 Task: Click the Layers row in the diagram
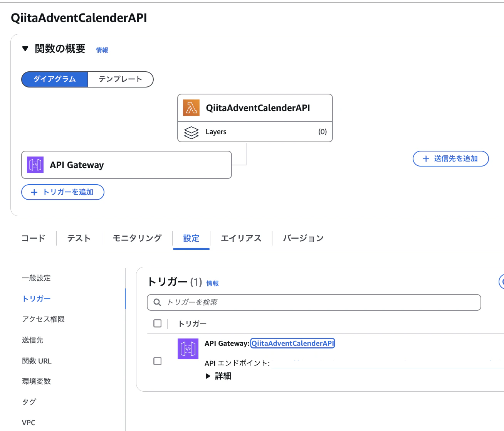tap(255, 132)
